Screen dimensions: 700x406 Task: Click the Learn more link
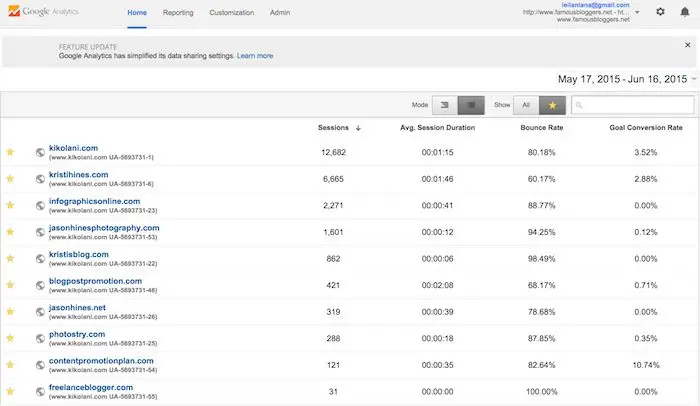pyautogui.click(x=255, y=56)
